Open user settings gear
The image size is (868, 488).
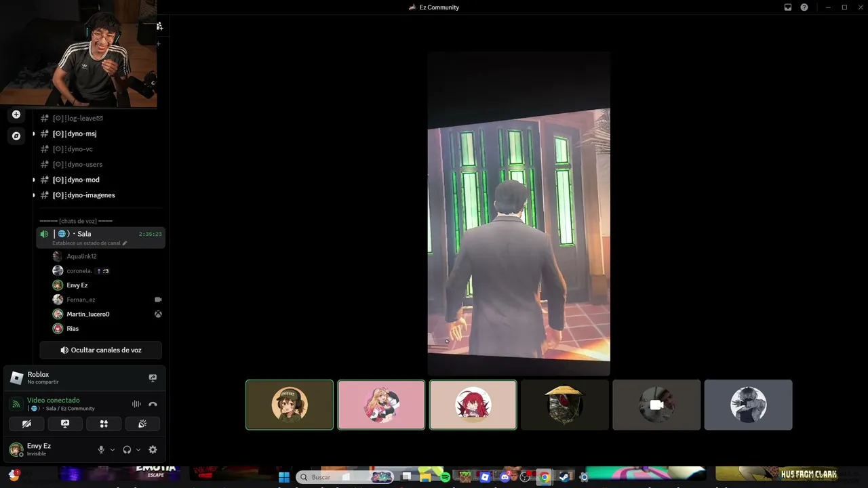(x=153, y=449)
